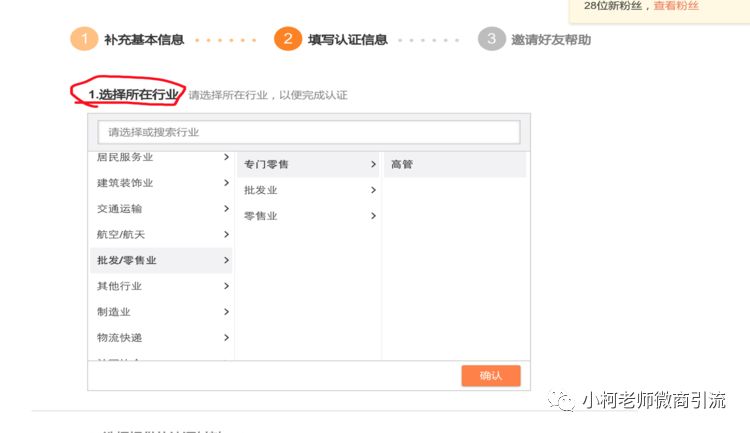Click step 1 circle icon
This screenshot has height=433, width=750.
coord(84,39)
